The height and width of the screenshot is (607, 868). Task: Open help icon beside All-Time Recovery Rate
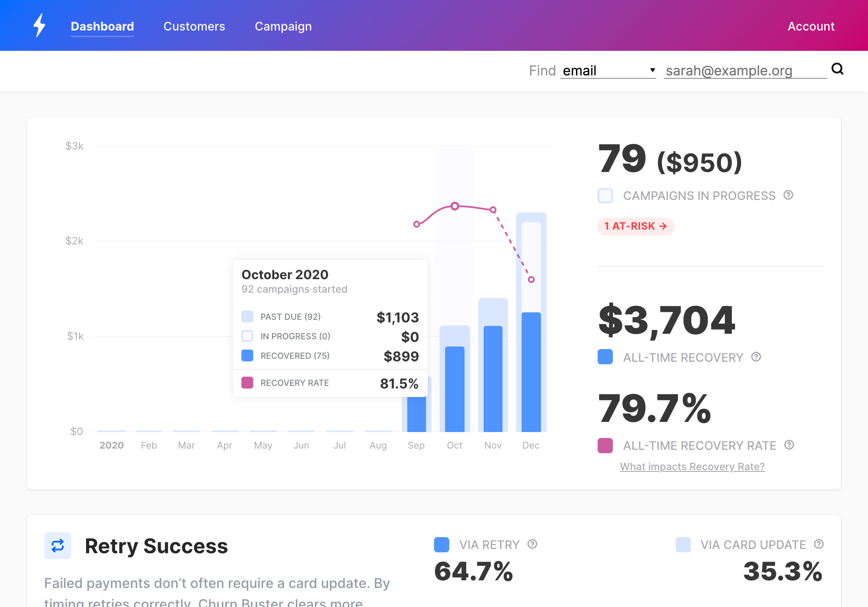pyautogui.click(x=789, y=445)
